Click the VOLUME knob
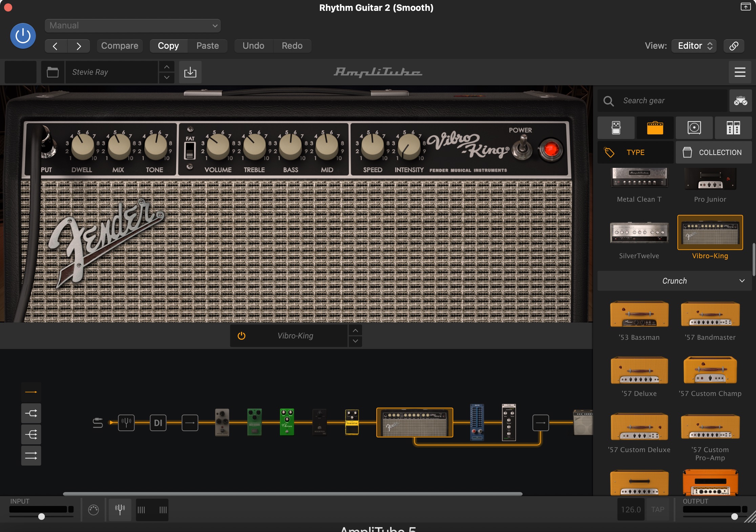 click(x=218, y=147)
